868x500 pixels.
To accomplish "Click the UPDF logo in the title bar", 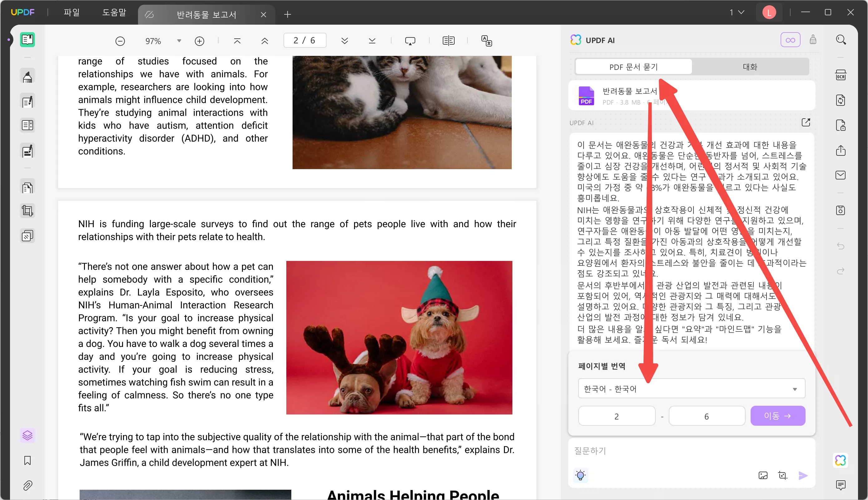I will 23,12.
